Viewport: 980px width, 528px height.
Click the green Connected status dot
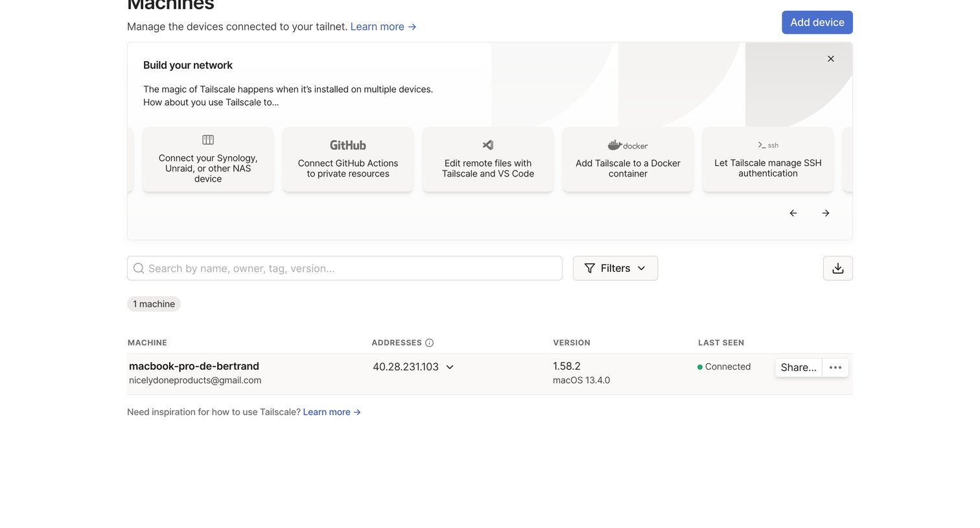click(x=700, y=367)
